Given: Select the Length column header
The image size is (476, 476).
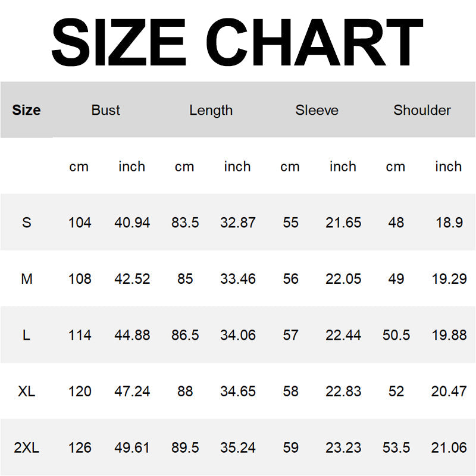Looking at the screenshot, I should 211,110.
